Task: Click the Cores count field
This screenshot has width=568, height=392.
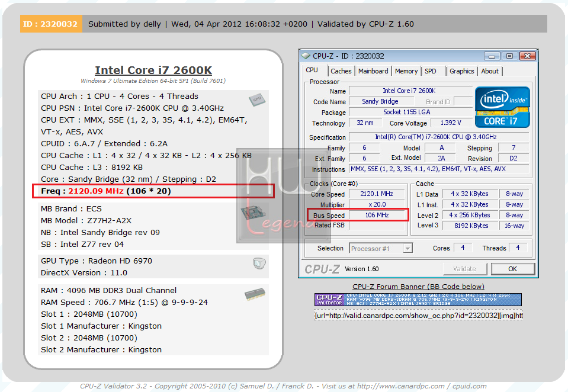Action: tap(463, 248)
